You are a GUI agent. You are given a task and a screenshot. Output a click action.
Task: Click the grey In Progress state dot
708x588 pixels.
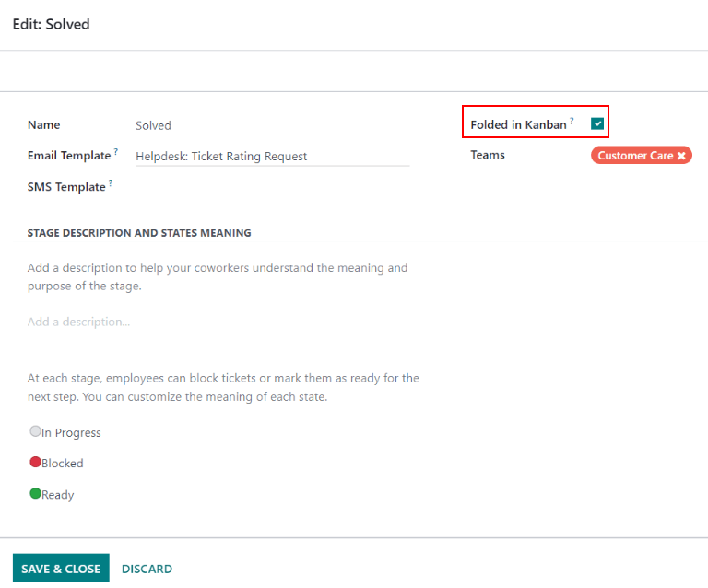(35, 431)
